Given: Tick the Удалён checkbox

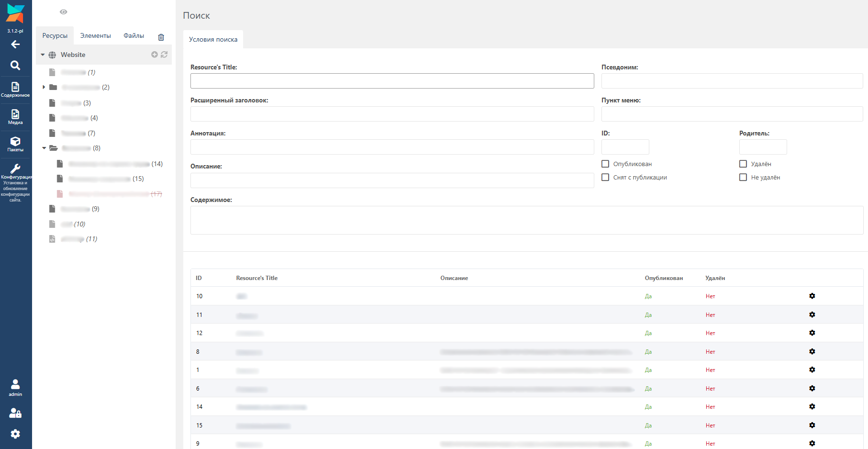Looking at the screenshot, I should pyautogui.click(x=743, y=164).
